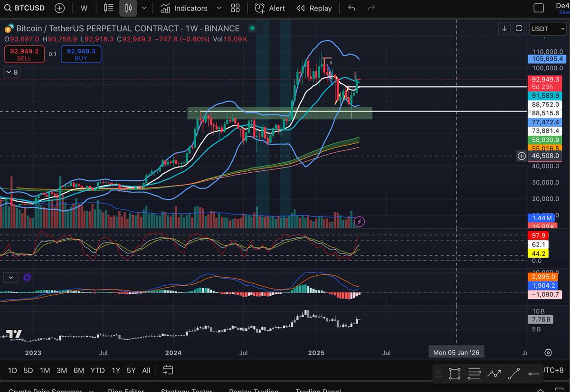Click the 44.2 yellow oscillator value
570x392 pixels.
(538, 253)
